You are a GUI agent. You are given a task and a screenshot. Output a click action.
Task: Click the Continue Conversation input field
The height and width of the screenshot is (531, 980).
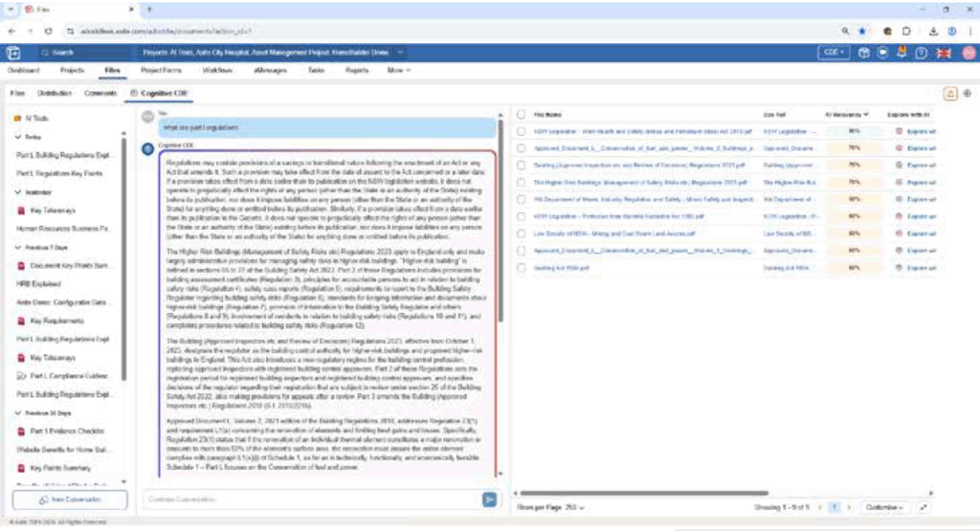point(306,498)
